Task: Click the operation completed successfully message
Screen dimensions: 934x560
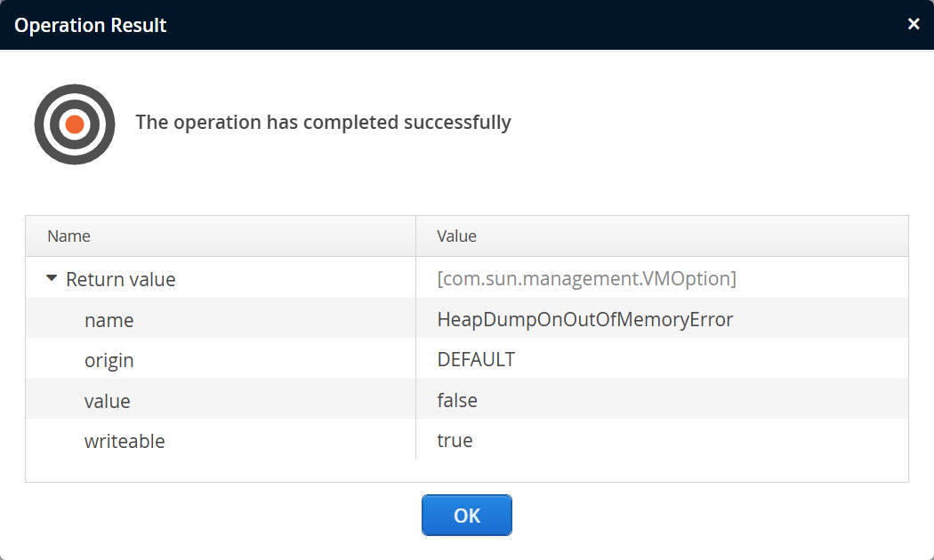Action: point(323,122)
